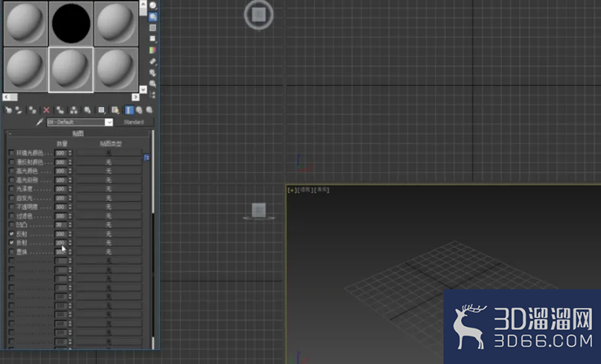Click the Put to Library icon
Screen dimensions: 601x364
[x=87, y=110]
